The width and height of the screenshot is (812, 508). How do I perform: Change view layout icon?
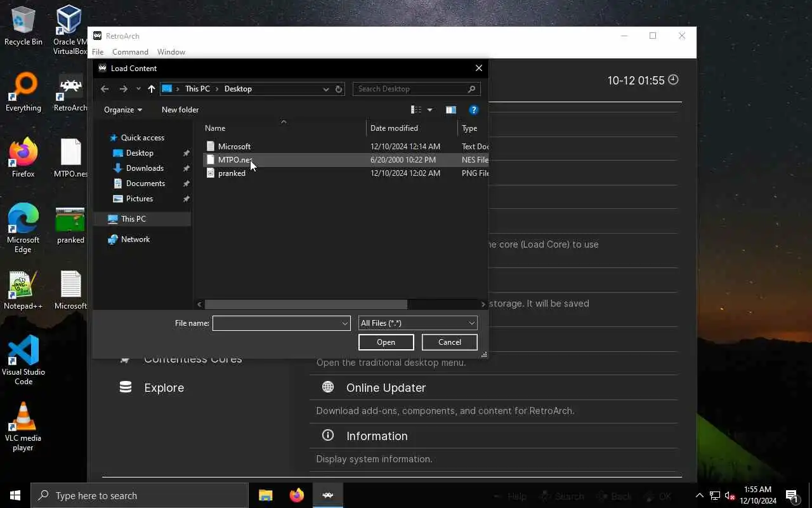pyautogui.click(x=416, y=110)
